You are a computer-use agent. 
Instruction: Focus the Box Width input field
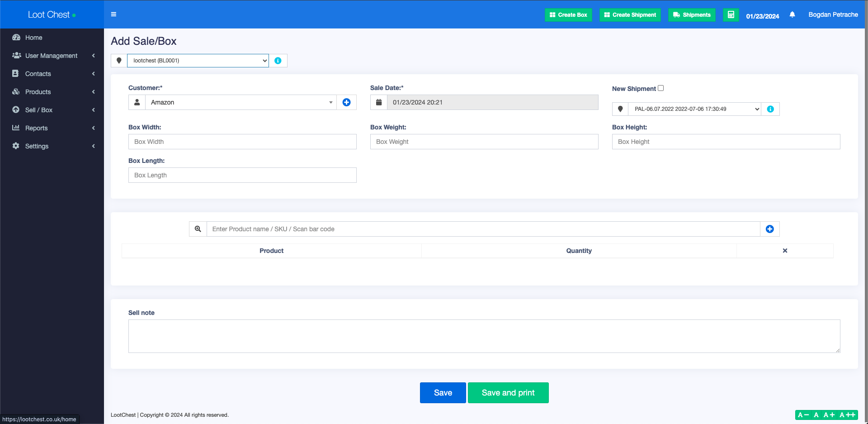242,142
